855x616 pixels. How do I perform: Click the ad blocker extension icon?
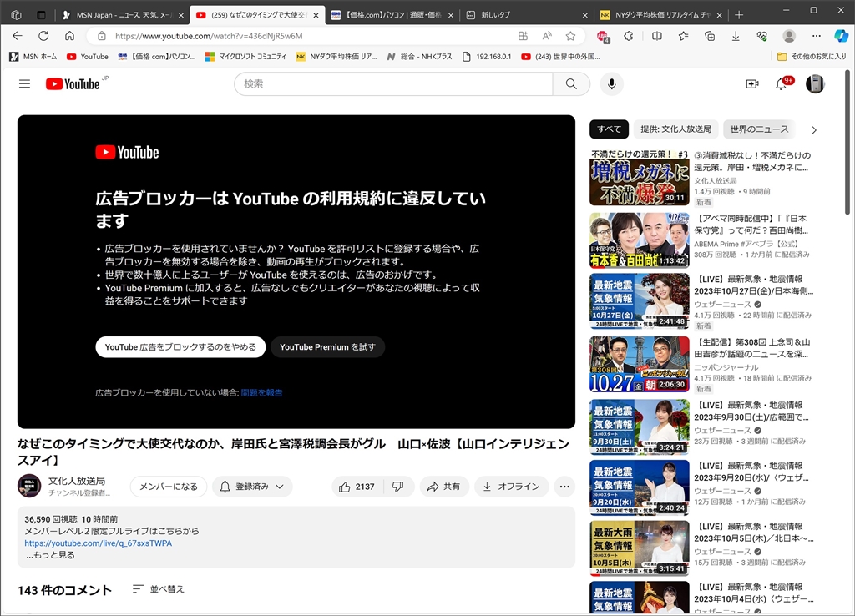click(x=603, y=37)
